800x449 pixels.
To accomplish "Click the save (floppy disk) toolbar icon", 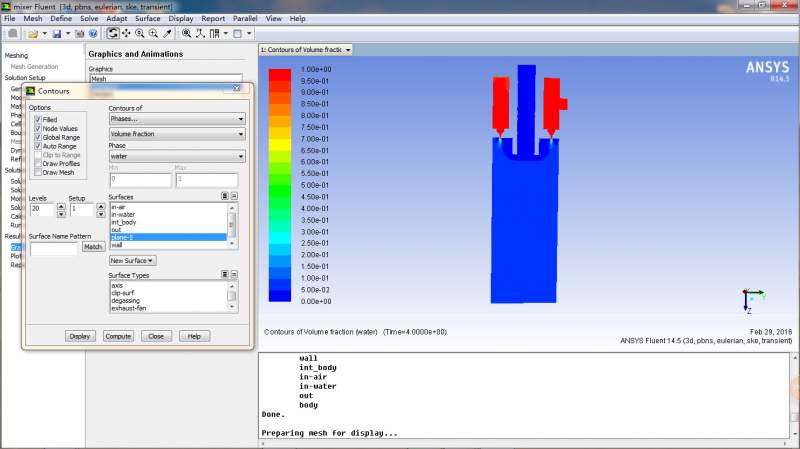I will 57,34.
